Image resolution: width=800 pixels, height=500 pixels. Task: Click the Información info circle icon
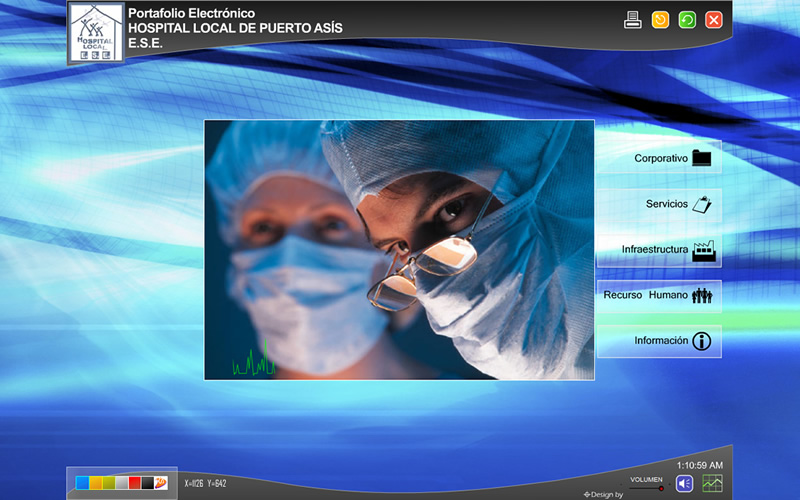[x=702, y=341]
